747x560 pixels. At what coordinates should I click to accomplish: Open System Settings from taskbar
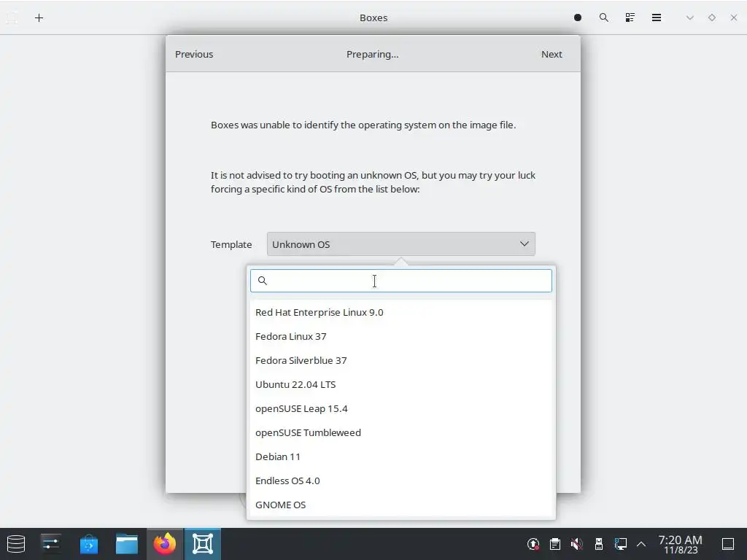50,544
